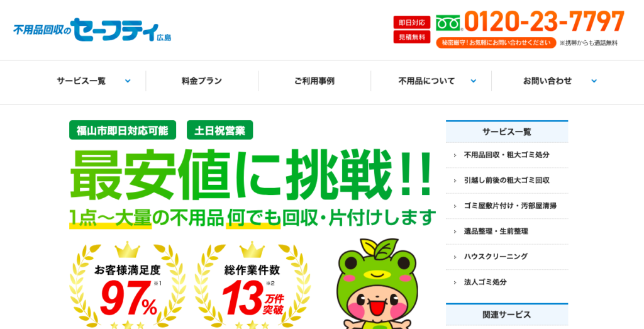
Task: Click the red 即日対応 badge
Action: pyautogui.click(x=411, y=22)
